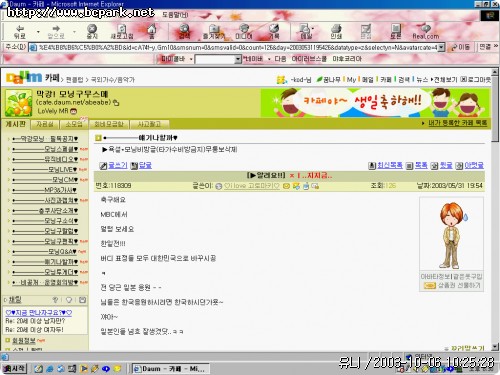Open the 모닝스페셜 board in sidebar
The width and height of the screenshot is (500, 375).
coord(45,149)
